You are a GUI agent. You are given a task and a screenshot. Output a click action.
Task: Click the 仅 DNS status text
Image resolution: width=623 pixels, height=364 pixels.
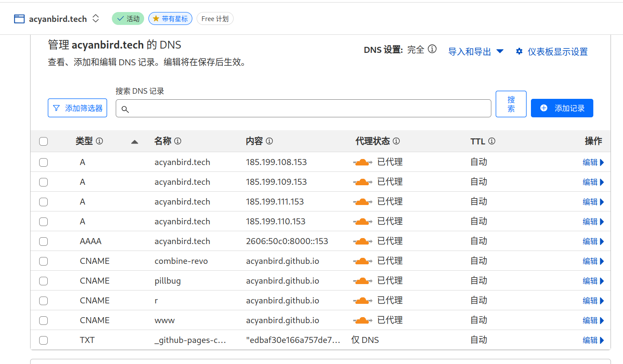pos(365,340)
